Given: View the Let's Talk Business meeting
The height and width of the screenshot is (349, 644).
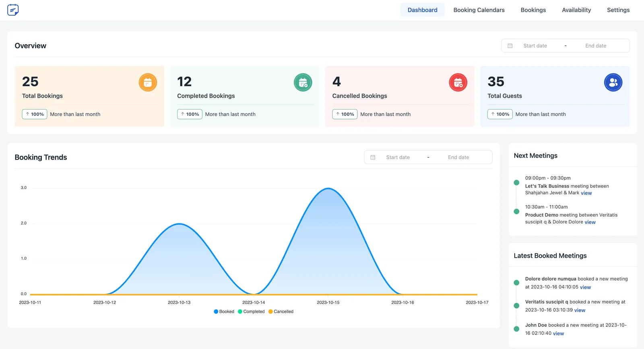Looking at the screenshot, I should 586,193.
